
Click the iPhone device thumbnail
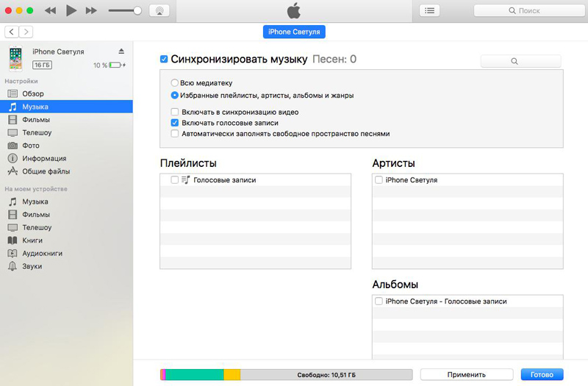click(x=15, y=58)
